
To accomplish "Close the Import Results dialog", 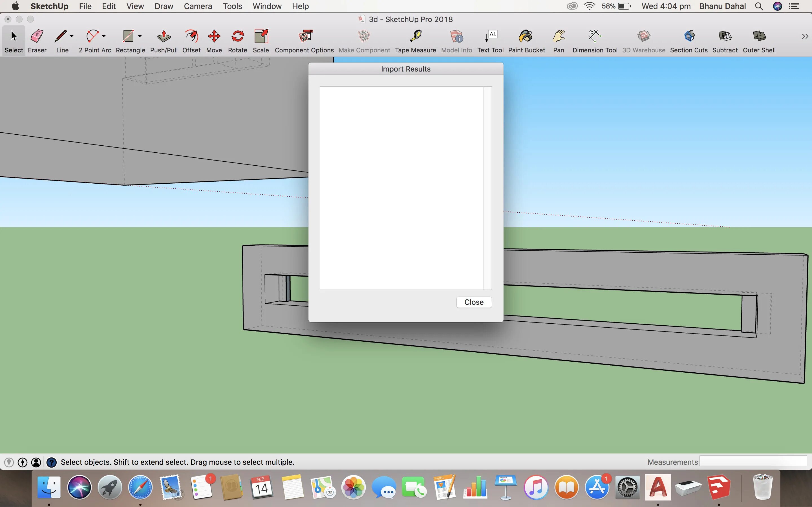I will (474, 302).
